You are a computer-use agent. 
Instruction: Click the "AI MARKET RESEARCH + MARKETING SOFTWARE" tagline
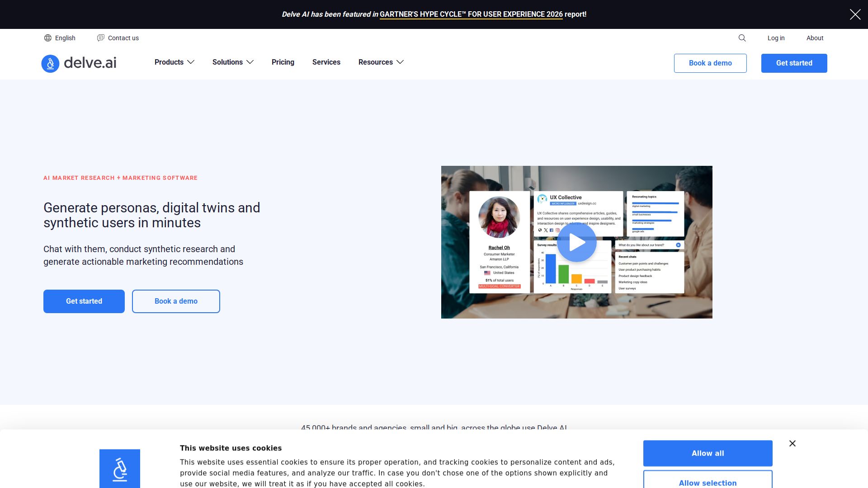pos(120,178)
